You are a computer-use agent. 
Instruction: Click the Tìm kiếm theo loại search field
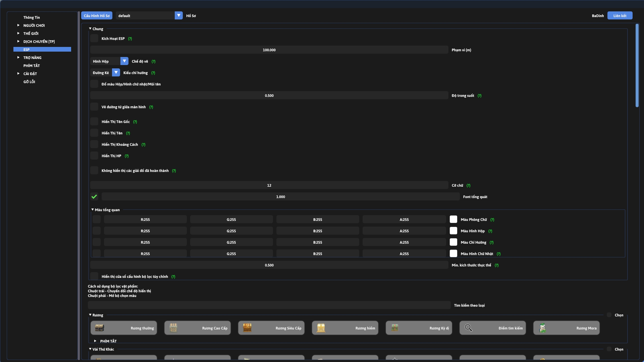click(269, 305)
